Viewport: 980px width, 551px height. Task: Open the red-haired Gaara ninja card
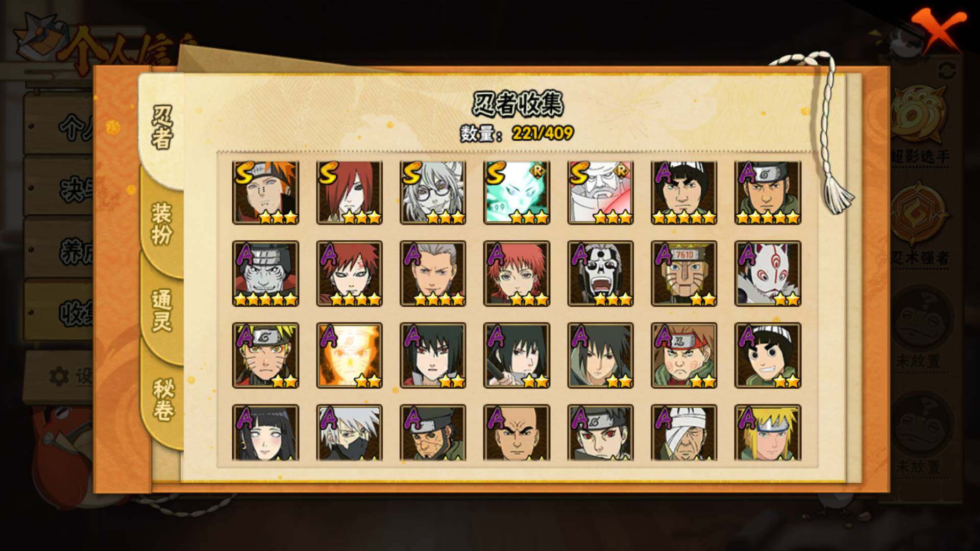tap(349, 274)
